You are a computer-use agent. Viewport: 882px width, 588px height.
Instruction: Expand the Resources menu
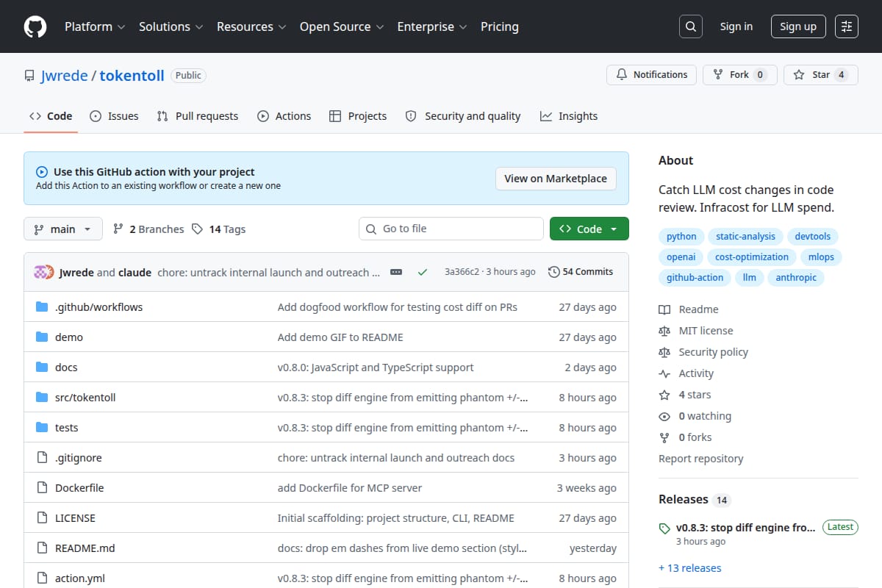(251, 26)
